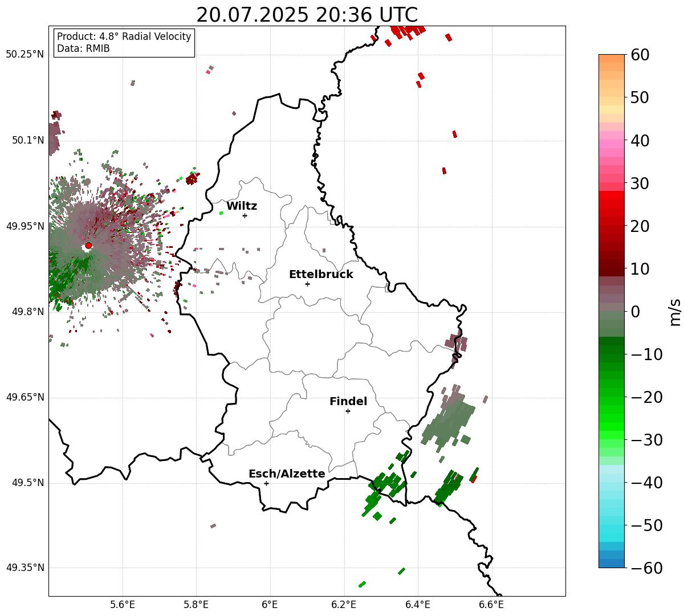Click the 49.5°N latitude label

click(x=27, y=483)
